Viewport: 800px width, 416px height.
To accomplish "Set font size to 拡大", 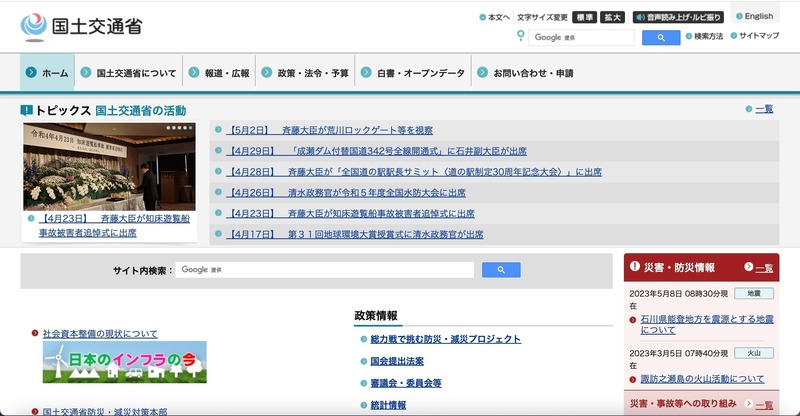I will pyautogui.click(x=612, y=17).
